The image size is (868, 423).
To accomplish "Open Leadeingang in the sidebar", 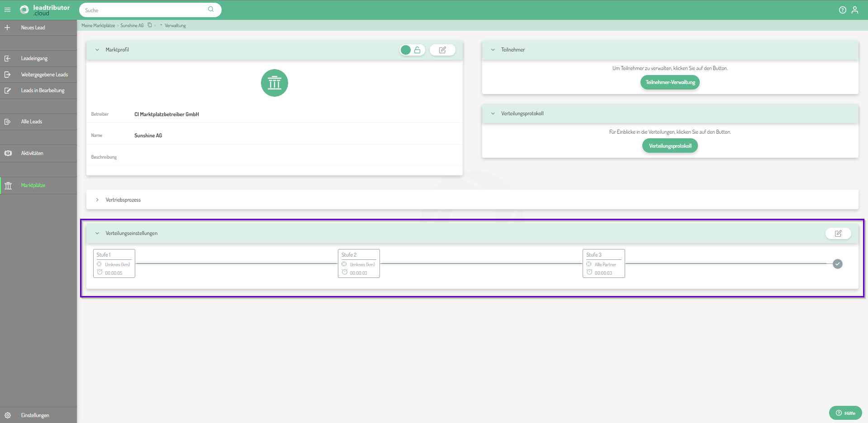I will (34, 58).
